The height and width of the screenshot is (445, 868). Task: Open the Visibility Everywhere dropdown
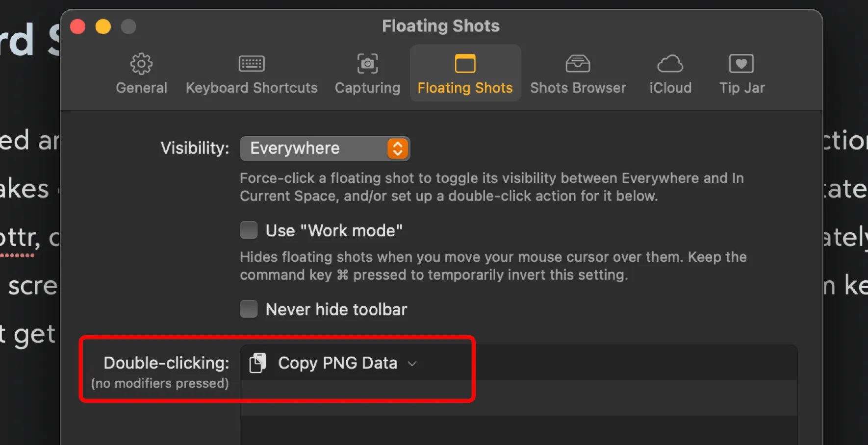[325, 148]
